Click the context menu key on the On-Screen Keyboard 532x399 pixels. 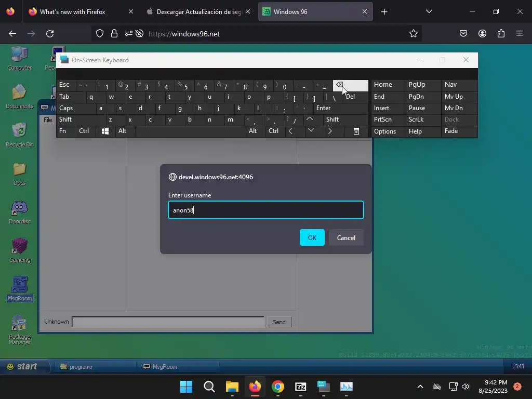tap(356, 131)
